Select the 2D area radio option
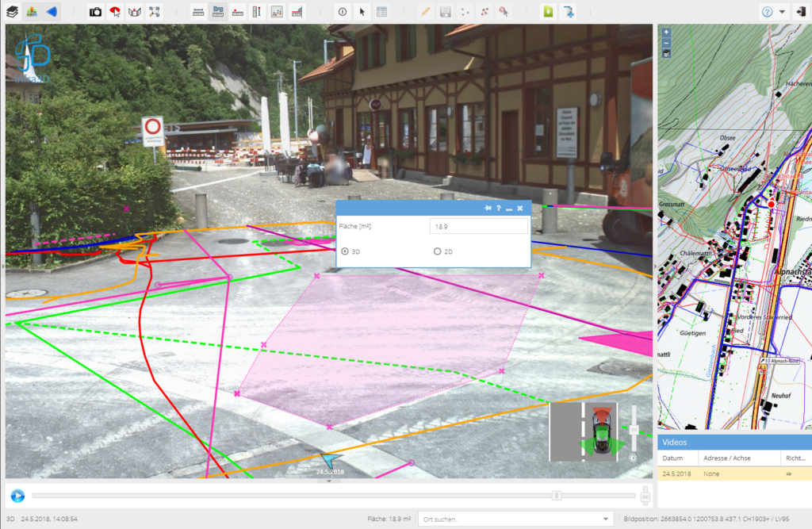This screenshot has width=812, height=529. pos(437,251)
